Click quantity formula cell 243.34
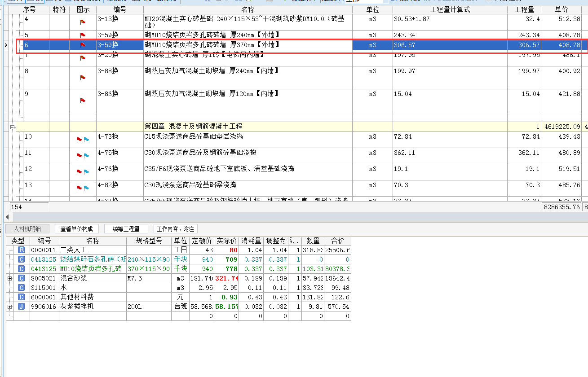Viewport: 588px width, 377px height. 450,35
